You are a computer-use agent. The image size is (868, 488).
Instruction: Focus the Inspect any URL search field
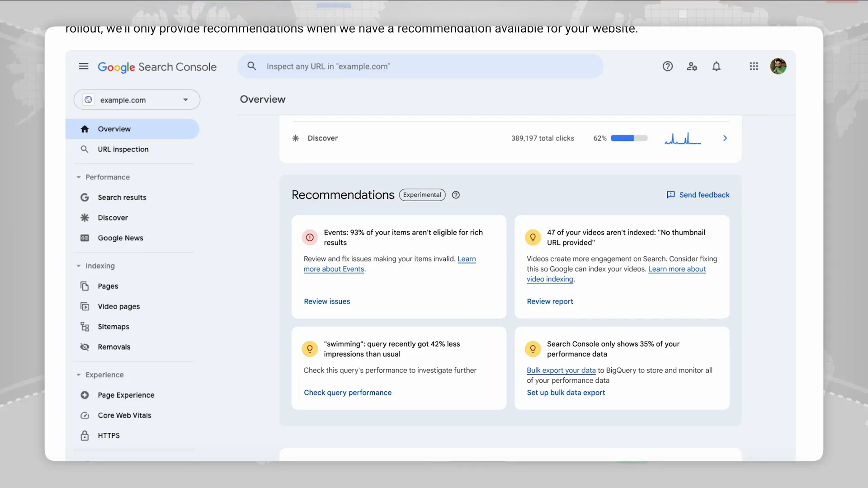tap(420, 66)
